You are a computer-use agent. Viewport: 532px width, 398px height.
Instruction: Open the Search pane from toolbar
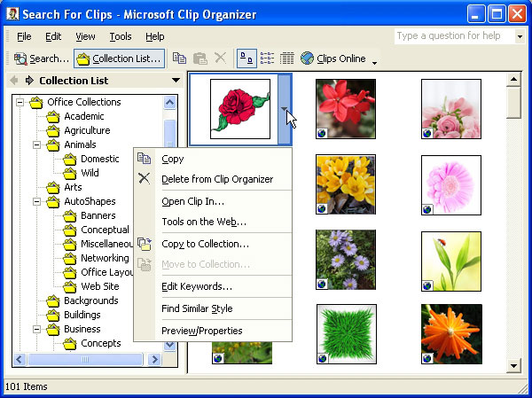(41, 59)
